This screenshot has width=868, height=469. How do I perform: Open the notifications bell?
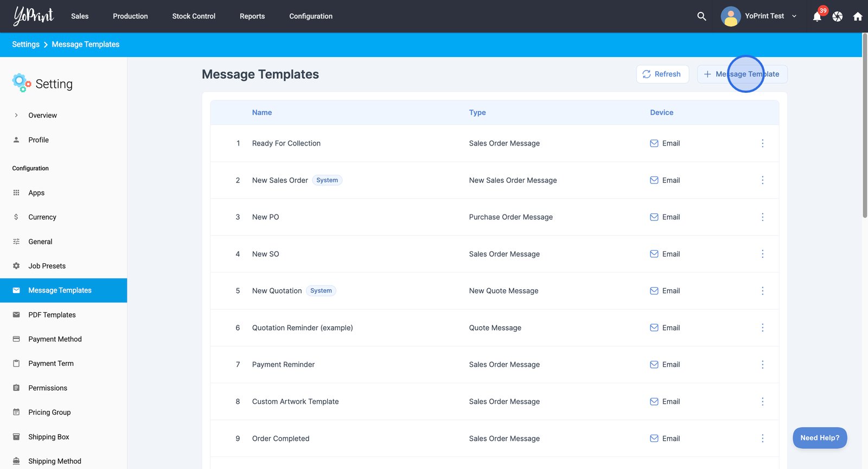pos(817,16)
